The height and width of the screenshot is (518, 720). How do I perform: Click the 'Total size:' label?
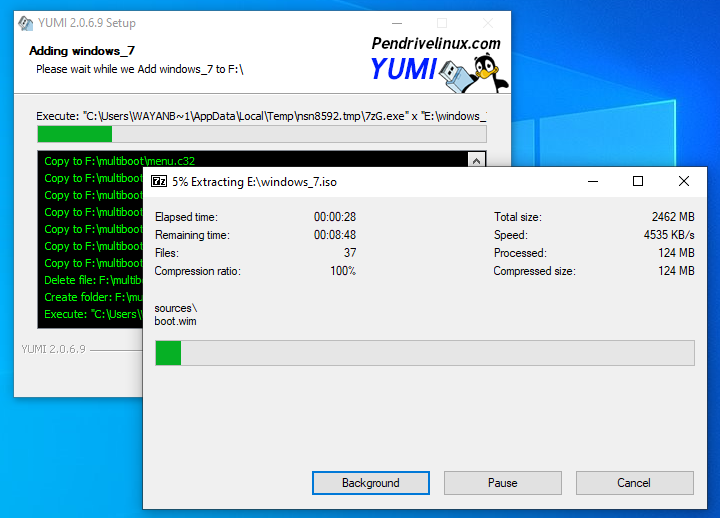tap(518, 217)
